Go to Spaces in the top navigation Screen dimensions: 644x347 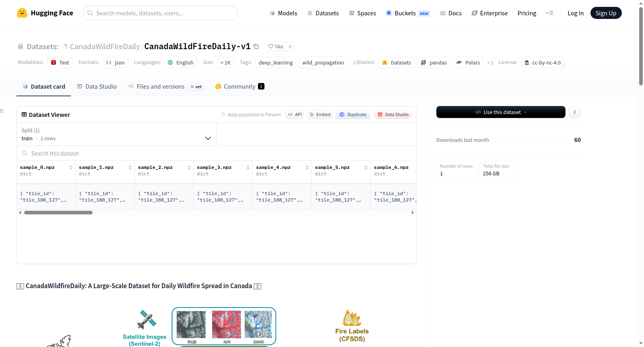[x=363, y=13]
